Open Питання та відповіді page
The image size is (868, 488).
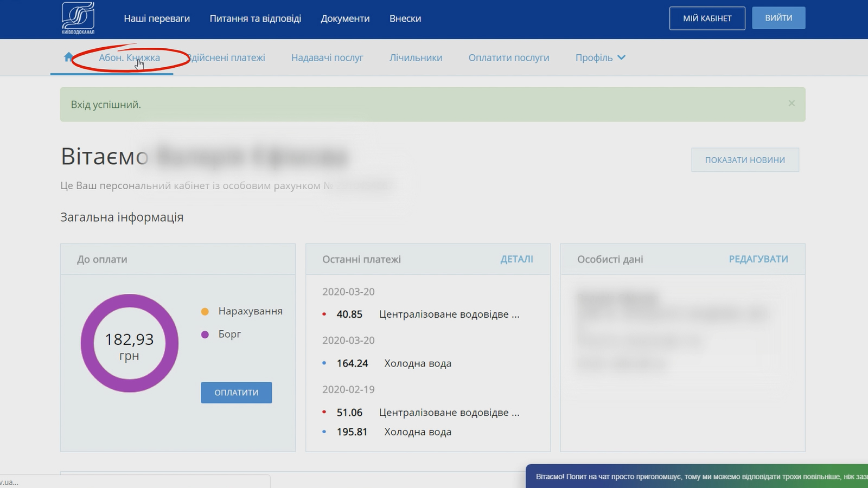(255, 18)
